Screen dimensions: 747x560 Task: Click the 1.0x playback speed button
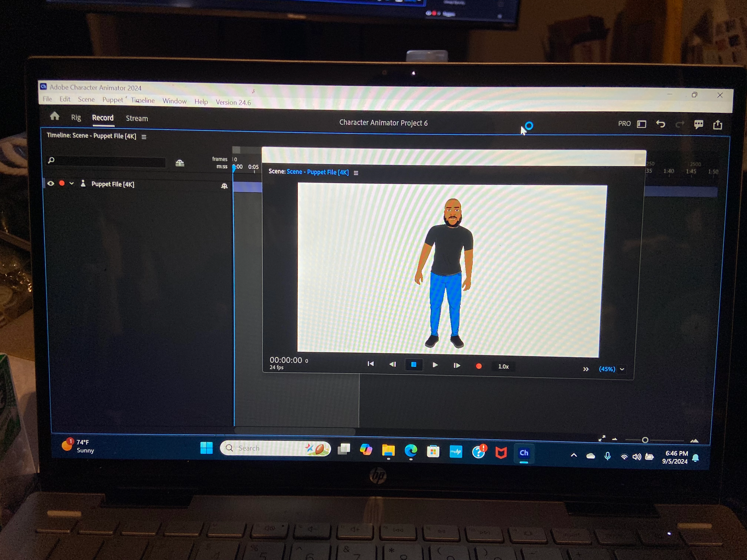click(x=503, y=367)
